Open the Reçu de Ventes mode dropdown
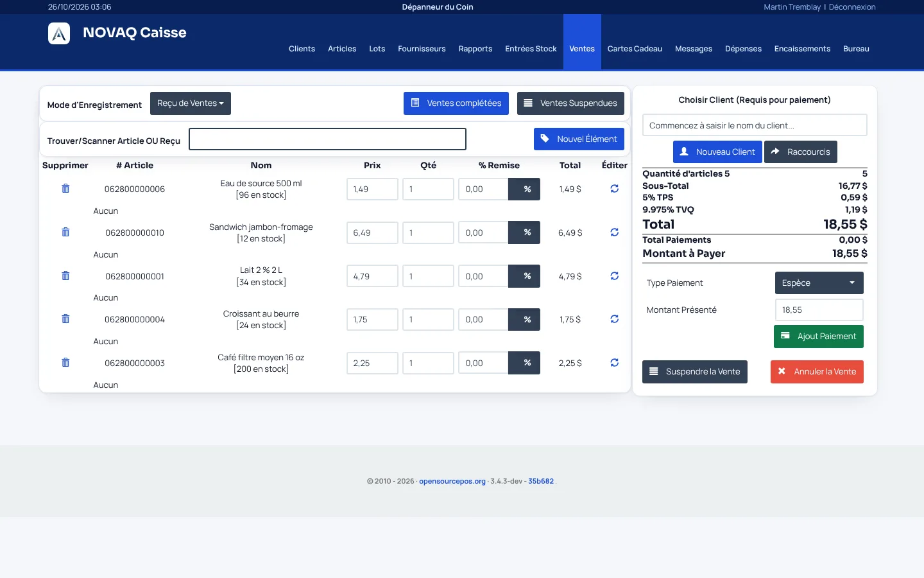Screen dimensions: 924x578 pyautogui.click(x=191, y=103)
